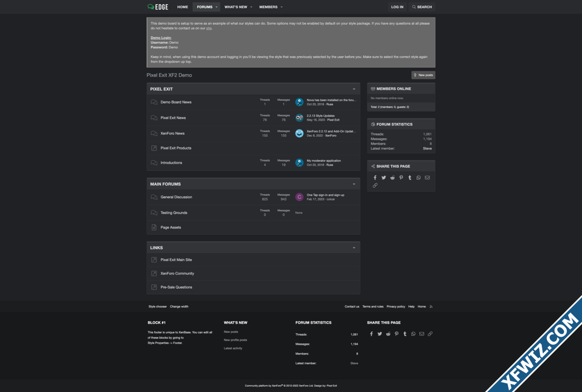Click the Introductions forum icon
The image size is (582, 392).
(154, 162)
